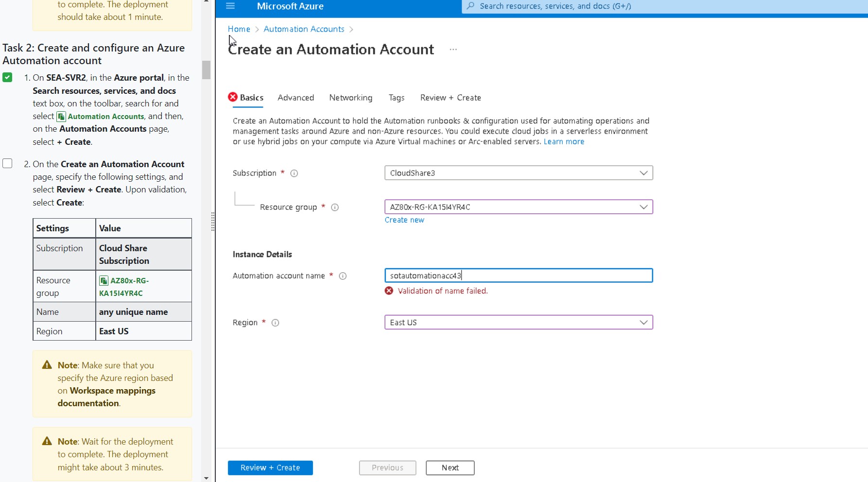Open the Region dropdown
The width and height of the screenshot is (868, 482).
pos(644,322)
